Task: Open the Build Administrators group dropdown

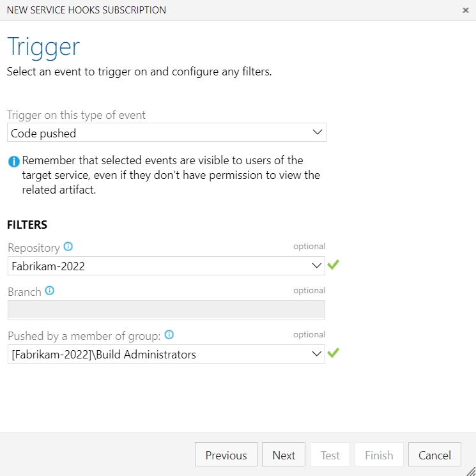Action: [166, 354]
